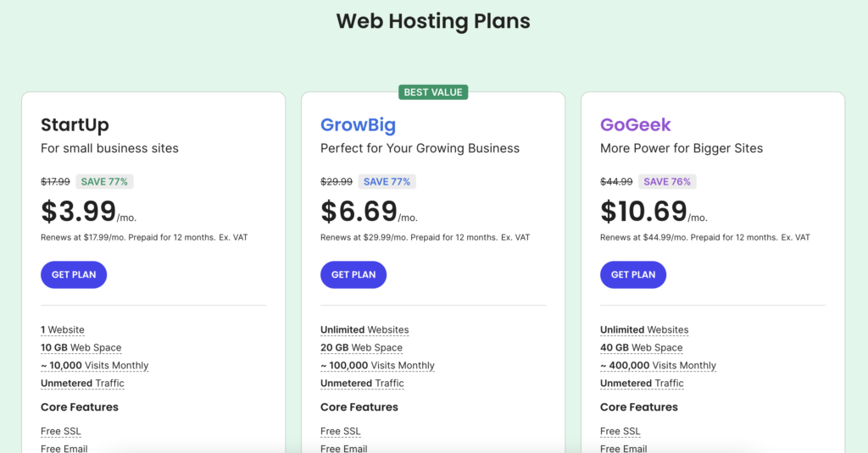Select the '1 Website' feature in StartUp
The width and height of the screenshot is (868, 453).
click(x=63, y=330)
